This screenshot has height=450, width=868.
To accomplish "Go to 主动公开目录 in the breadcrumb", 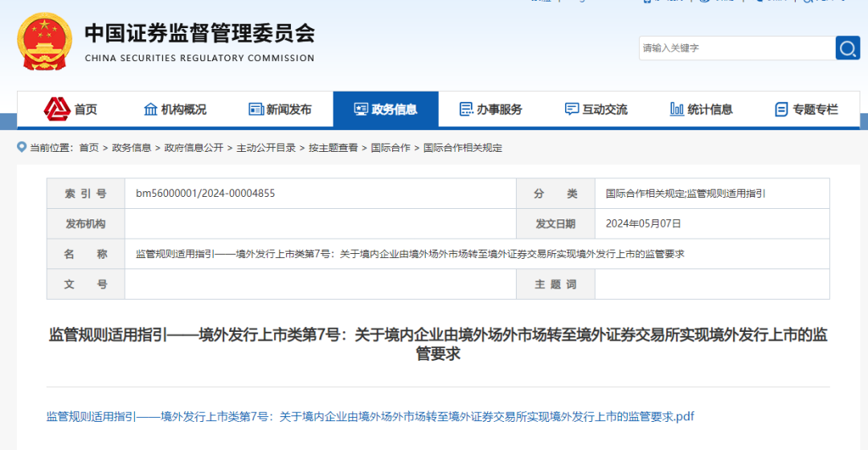I will click(x=266, y=148).
